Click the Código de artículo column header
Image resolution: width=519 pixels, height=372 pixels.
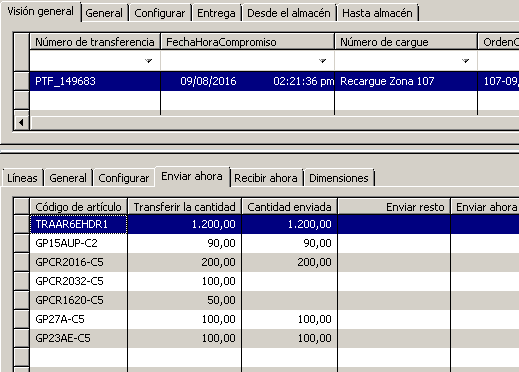pos(78,207)
